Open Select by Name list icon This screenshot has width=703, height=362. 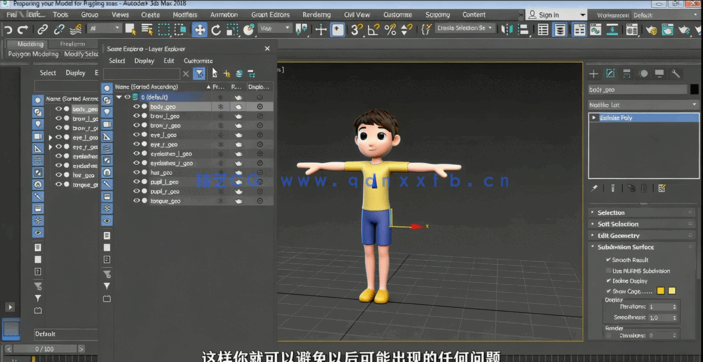(x=147, y=30)
